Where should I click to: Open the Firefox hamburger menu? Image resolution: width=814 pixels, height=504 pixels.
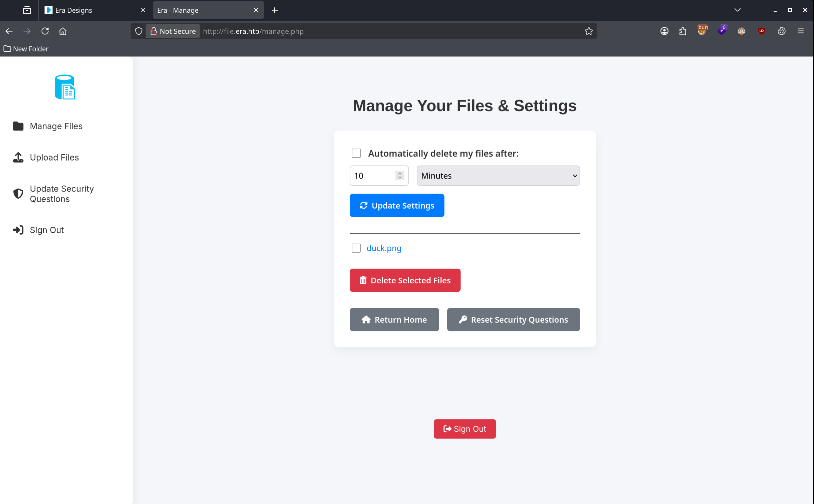(801, 31)
